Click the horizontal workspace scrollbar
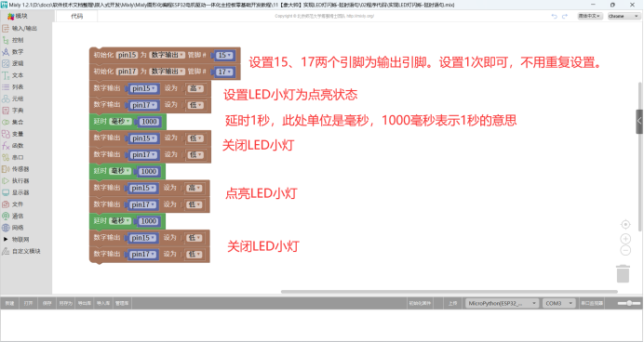Image resolution: width=644 pixels, height=342 pixels. 449,292
